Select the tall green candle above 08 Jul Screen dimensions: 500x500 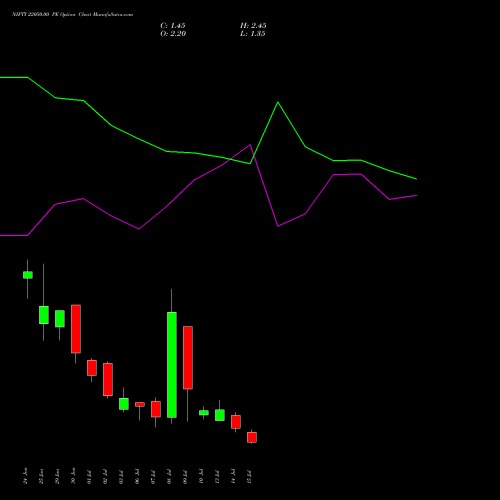[x=172, y=365]
